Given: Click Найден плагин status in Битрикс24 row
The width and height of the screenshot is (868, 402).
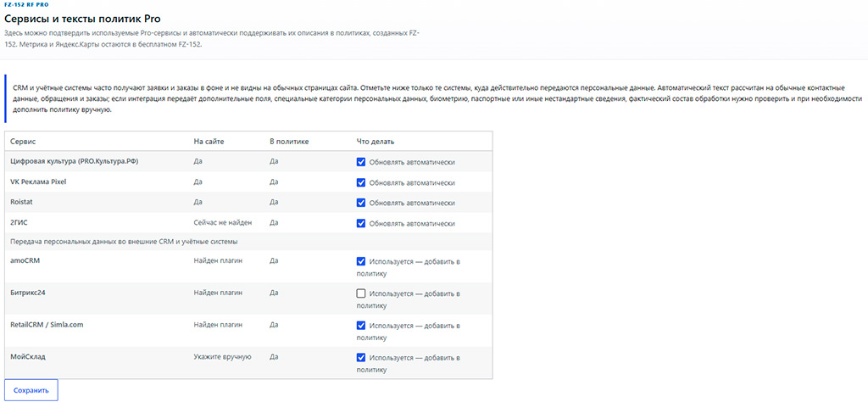Looking at the screenshot, I should tap(218, 293).
